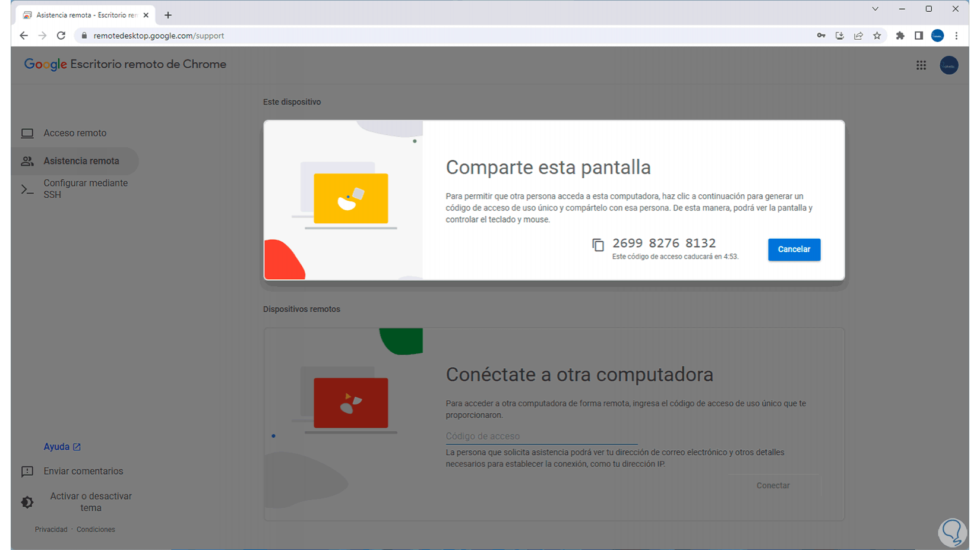Image resolution: width=980 pixels, height=550 pixels.
Task: Reload the page
Action: coord(61,36)
